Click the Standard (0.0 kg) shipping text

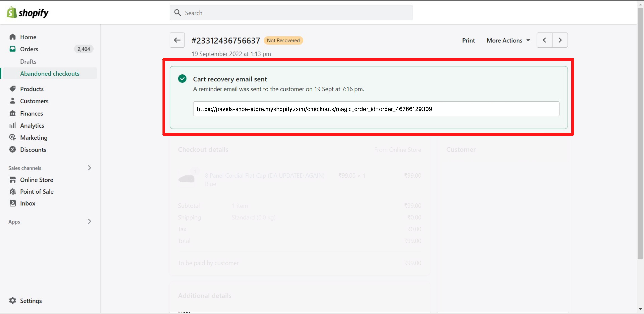pos(253,217)
